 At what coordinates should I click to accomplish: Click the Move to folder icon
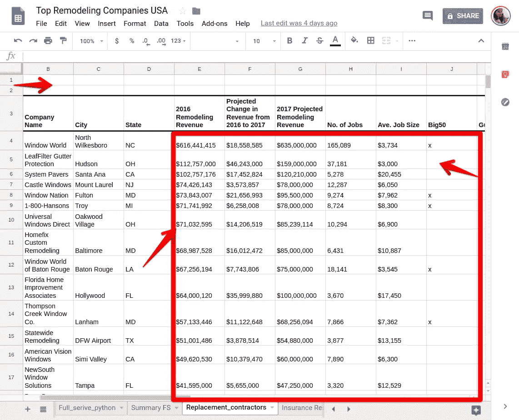tap(196, 11)
